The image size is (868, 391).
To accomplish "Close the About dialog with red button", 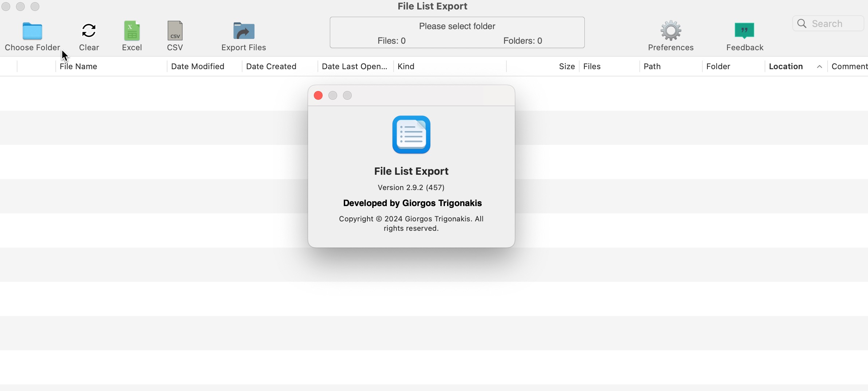I will click(318, 95).
